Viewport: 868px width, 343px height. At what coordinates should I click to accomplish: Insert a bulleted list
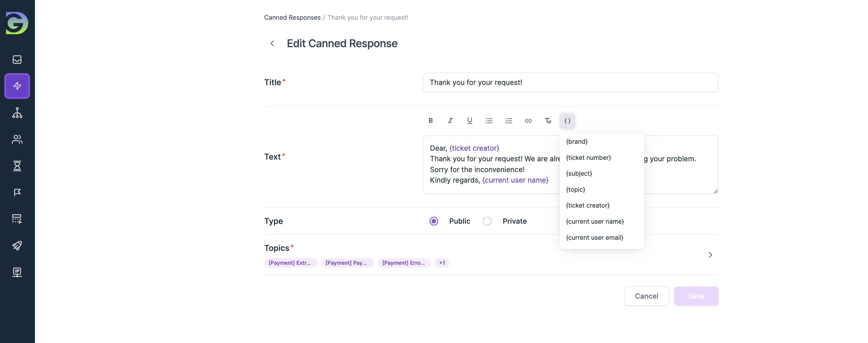tap(489, 121)
